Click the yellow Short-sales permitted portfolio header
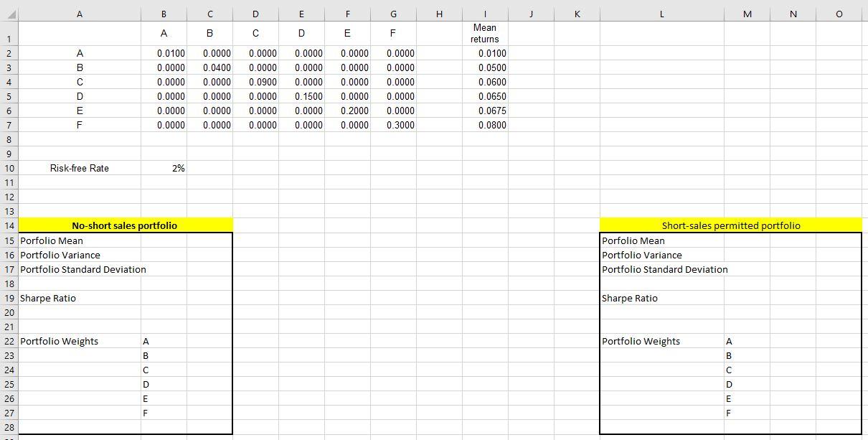868x440 pixels. (x=730, y=225)
